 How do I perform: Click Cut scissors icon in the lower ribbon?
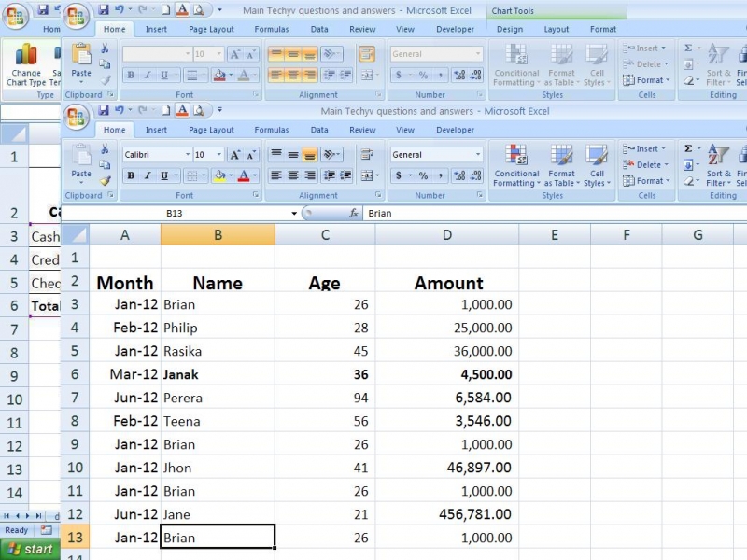point(105,149)
